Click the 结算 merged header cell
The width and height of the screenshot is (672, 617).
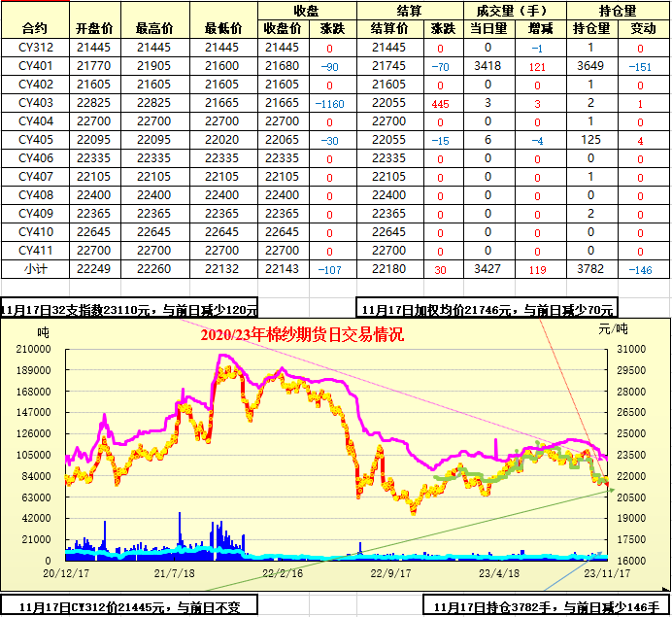click(x=408, y=10)
